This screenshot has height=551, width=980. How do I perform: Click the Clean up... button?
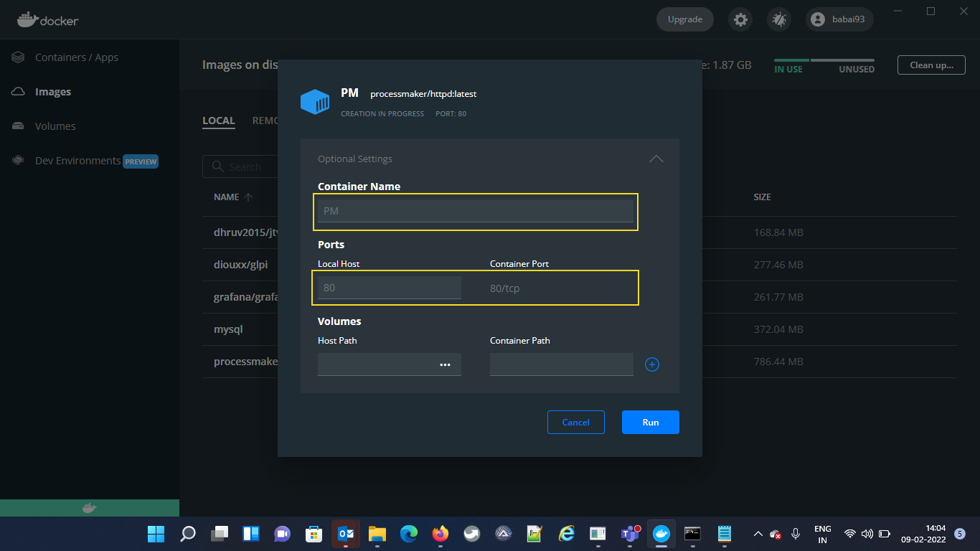coord(932,65)
